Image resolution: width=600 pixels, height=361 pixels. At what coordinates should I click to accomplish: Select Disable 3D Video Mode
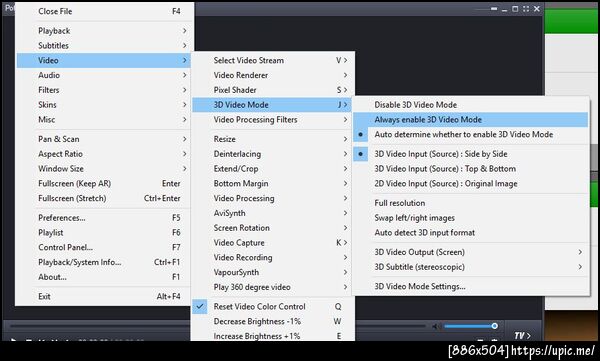pyautogui.click(x=471, y=105)
